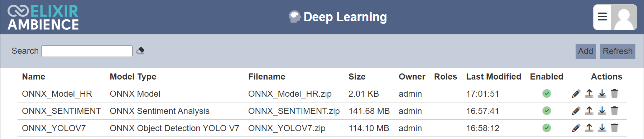This screenshot has height=139, width=644.
Task: Download the ONNX_SENTIMENT model file
Action: tap(602, 111)
